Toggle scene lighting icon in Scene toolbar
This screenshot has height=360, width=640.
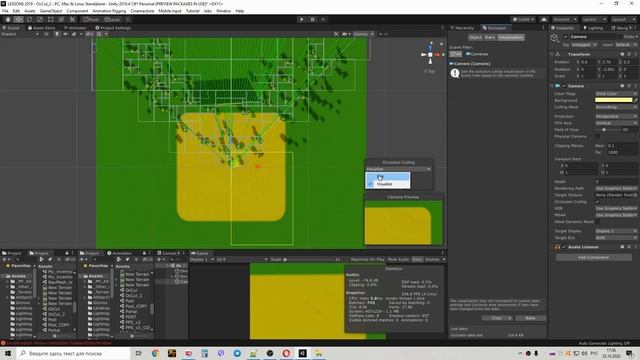pos(57,34)
